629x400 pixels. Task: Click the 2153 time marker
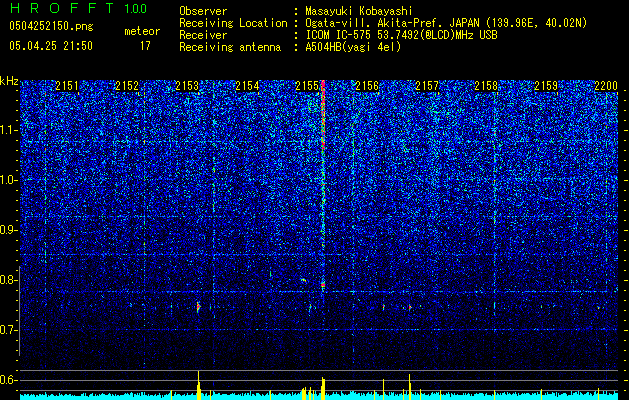187,86
